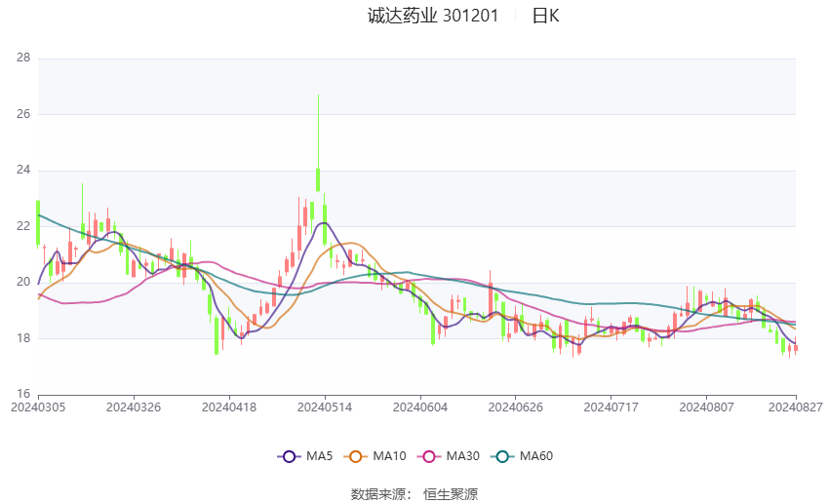829x504 pixels.
Task: Click the y-axis value 24
Action: pos(23,170)
